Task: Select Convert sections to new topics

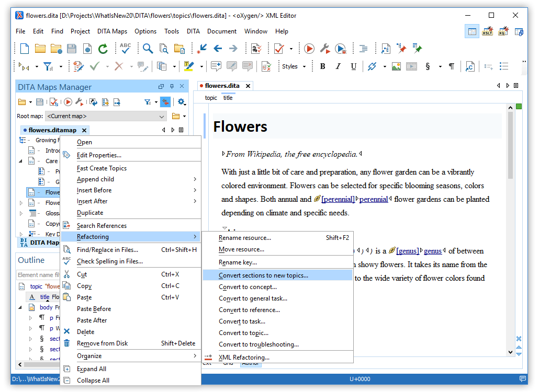Action: tap(278, 275)
